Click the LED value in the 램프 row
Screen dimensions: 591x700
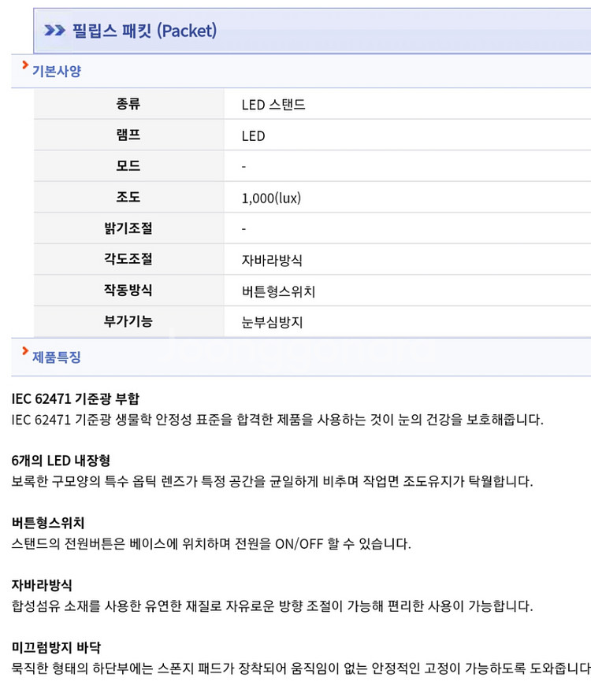[x=253, y=135]
